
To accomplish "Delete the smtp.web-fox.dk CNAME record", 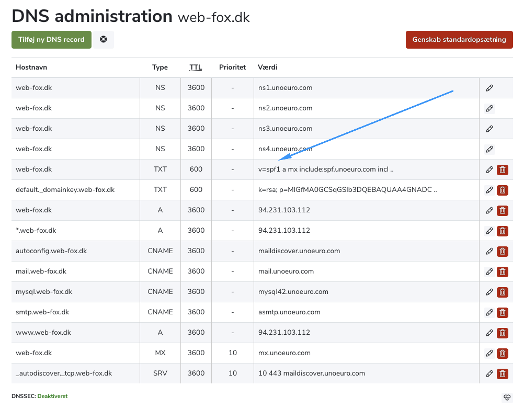I will 503,312.
